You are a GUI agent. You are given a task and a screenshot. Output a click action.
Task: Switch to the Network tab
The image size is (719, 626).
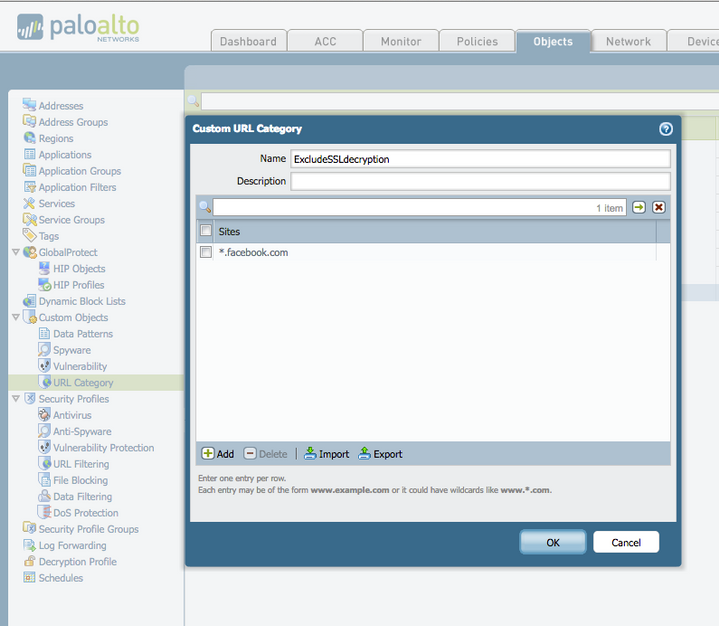pyautogui.click(x=629, y=41)
